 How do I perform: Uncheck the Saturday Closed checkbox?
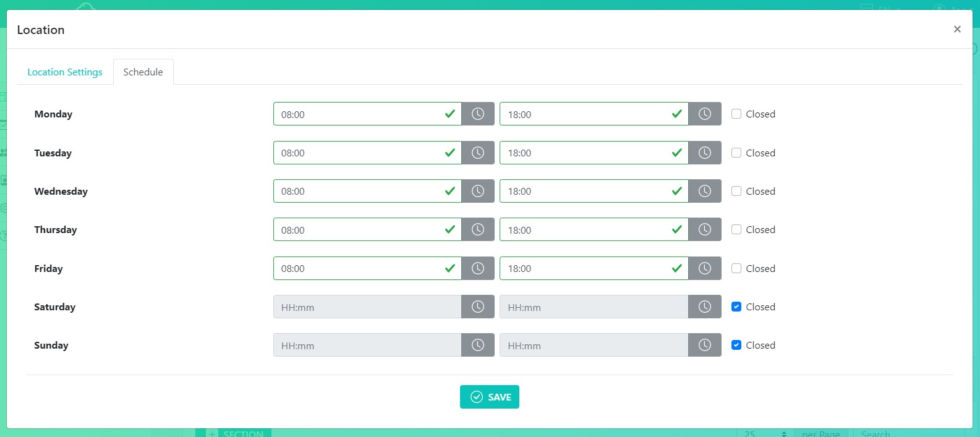(x=736, y=307)
